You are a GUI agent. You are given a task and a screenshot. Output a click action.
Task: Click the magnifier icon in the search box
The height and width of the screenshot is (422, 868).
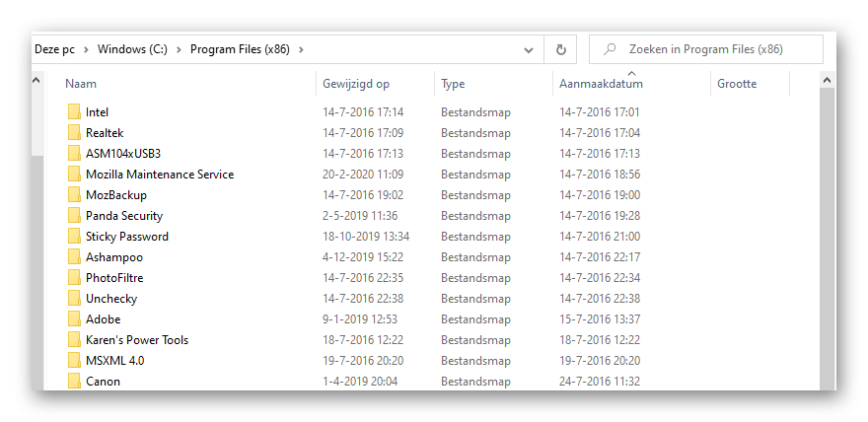(611, 49)
